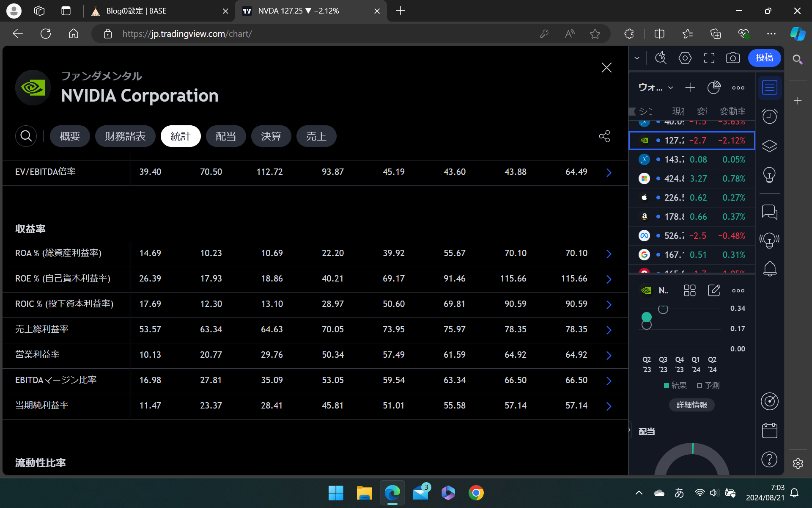
Task: Open Mail app from taskbar
Action: (420, 493)
